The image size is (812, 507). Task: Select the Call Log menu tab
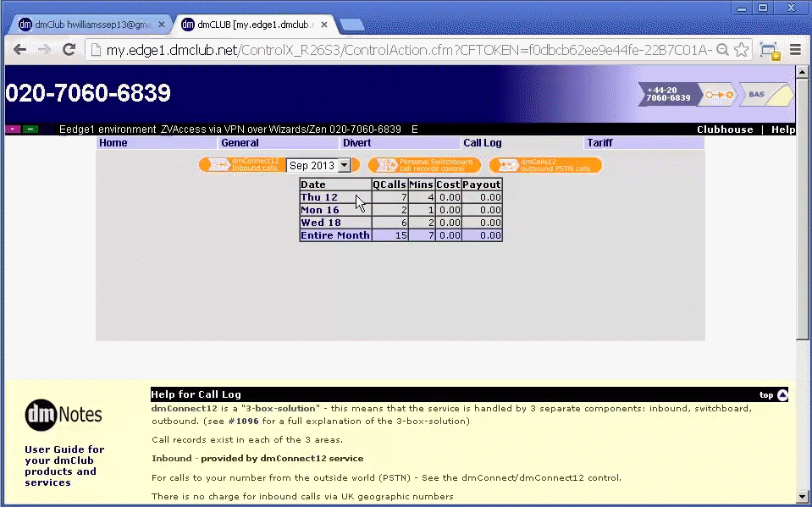coord(522,143)
